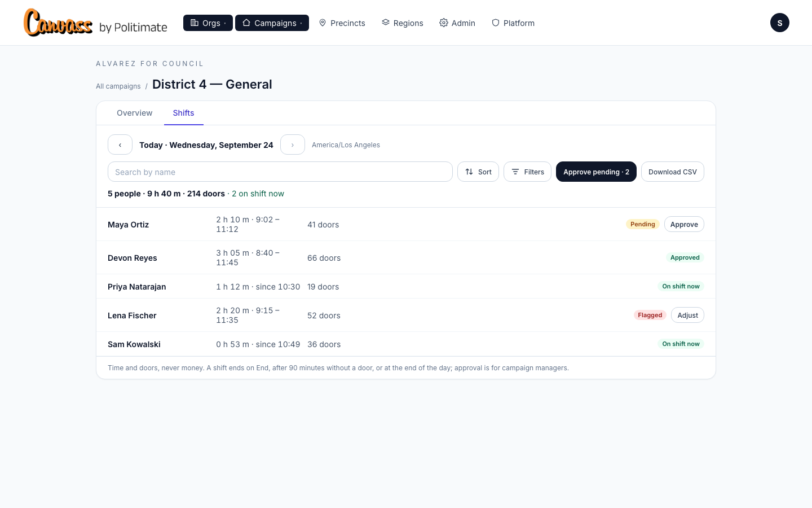This screenshot has width=812, height=508.
Task: Click the America/Los Angeles timezone label
Action: pyautogui.click(x=346, y=145)
